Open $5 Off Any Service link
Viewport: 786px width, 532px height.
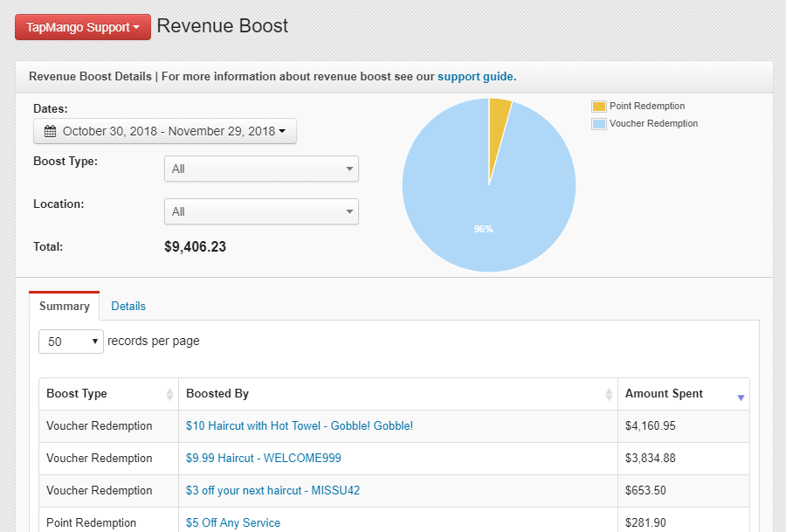pos(233,522)
